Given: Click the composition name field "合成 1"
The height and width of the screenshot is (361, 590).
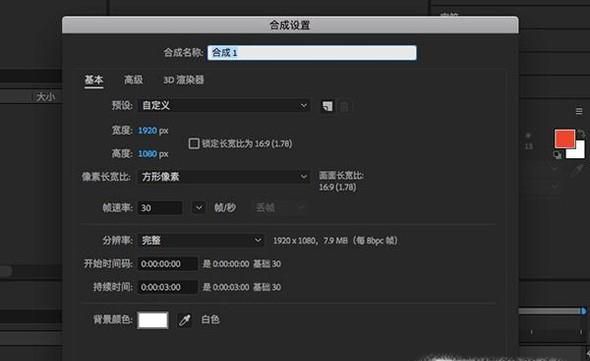Looking at the screenshot, I should 312,53.
